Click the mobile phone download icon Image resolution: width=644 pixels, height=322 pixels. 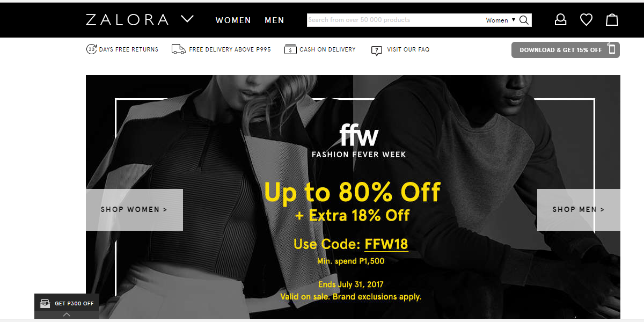click(x=611, y=49)
